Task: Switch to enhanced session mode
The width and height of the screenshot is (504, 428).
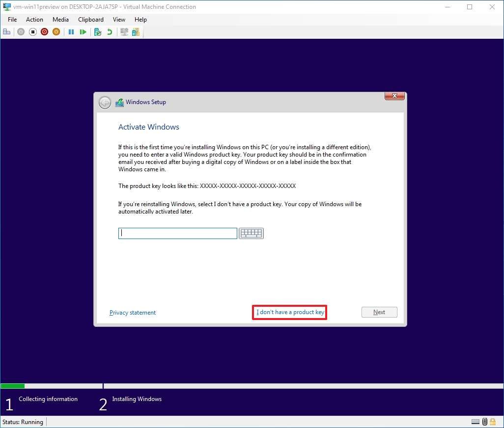Action: point(124,31)
